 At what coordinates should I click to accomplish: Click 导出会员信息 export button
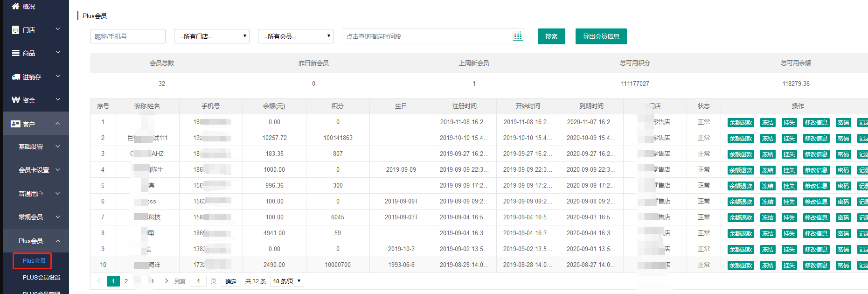point(601,36)
